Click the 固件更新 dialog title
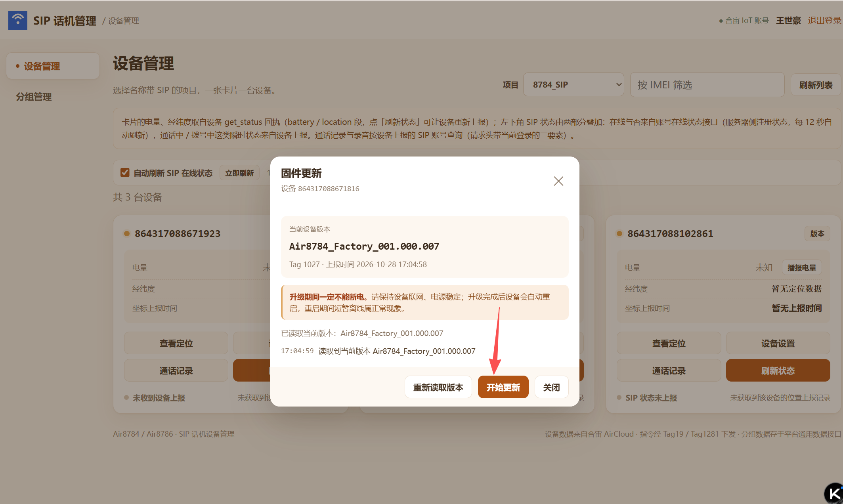Image resolution: width=843 pixels, height=504 pixels. [301, 173]
